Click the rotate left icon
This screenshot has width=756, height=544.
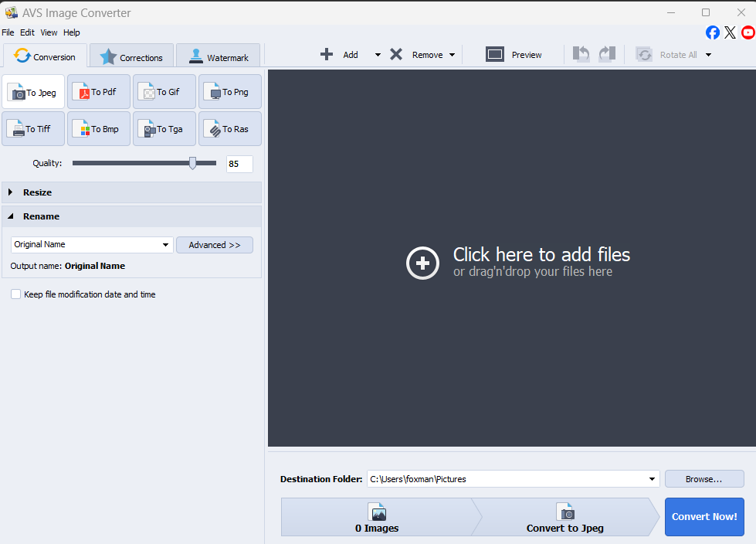581,53
